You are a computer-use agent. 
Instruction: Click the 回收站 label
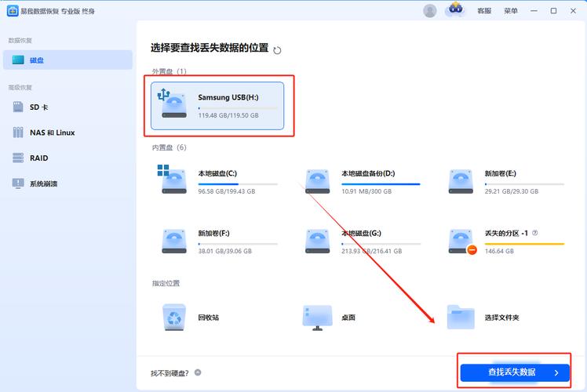tap(209, 318)
